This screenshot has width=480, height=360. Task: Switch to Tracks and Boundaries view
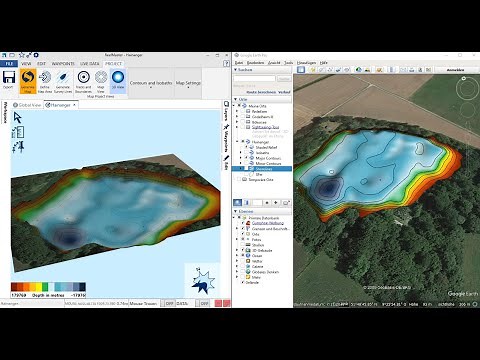click(x=83, y=81)
